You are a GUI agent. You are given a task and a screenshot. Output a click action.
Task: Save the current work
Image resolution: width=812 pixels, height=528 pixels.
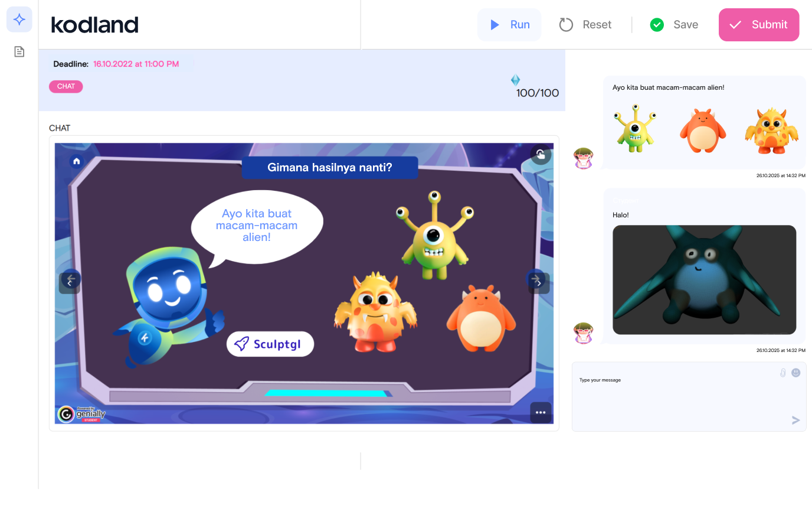point(674,25)
